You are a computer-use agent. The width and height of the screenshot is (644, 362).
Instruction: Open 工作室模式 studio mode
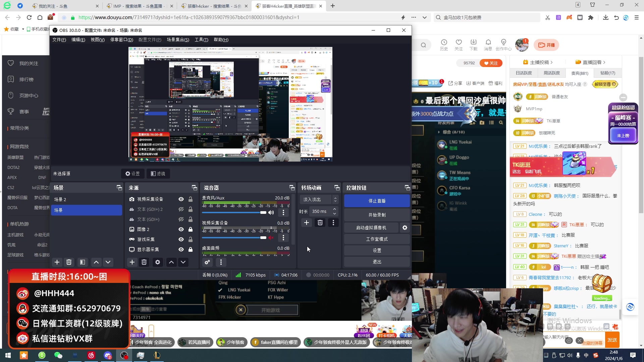coord(377,239)
